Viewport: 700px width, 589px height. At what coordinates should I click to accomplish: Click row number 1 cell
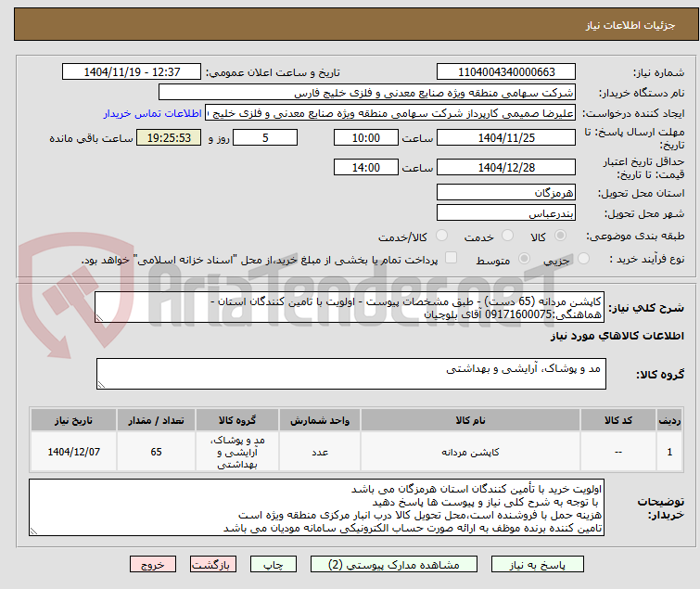[669, 452]
